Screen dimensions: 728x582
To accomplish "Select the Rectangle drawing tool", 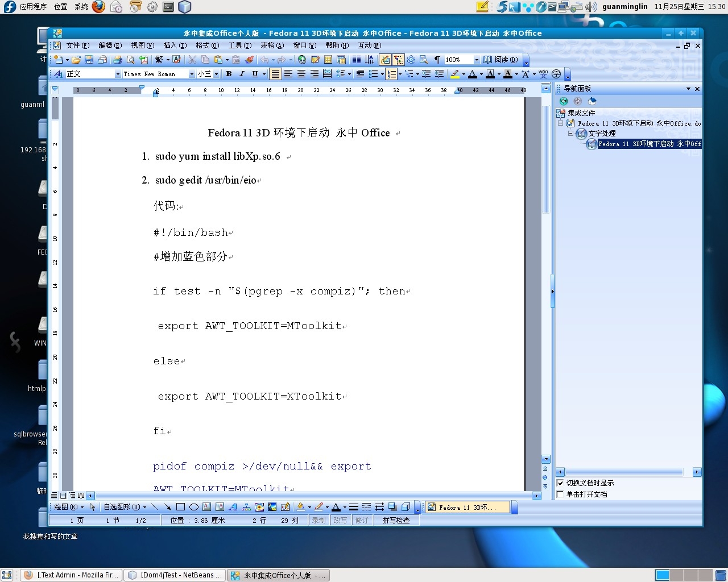I will click(180, 507).
